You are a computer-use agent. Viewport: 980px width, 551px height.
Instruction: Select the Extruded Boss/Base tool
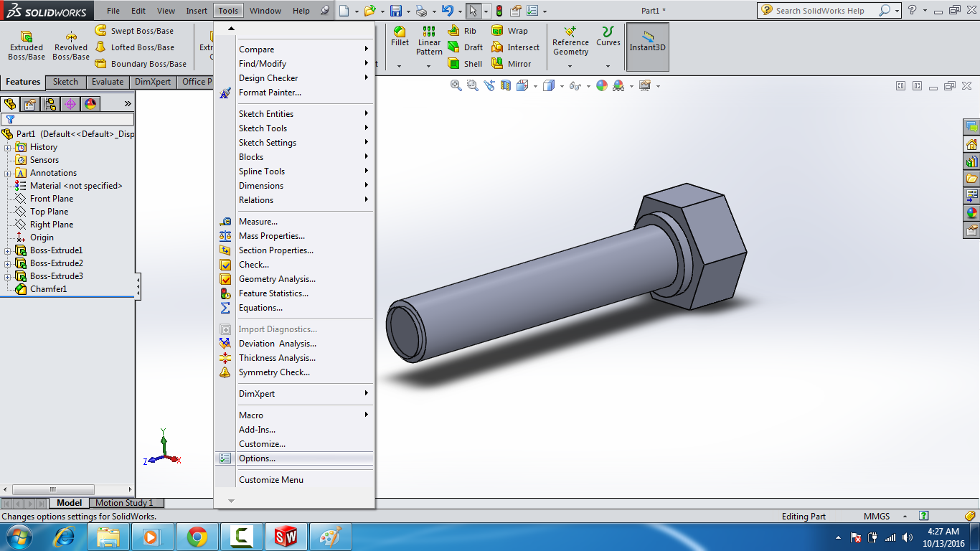coord(26,43)
